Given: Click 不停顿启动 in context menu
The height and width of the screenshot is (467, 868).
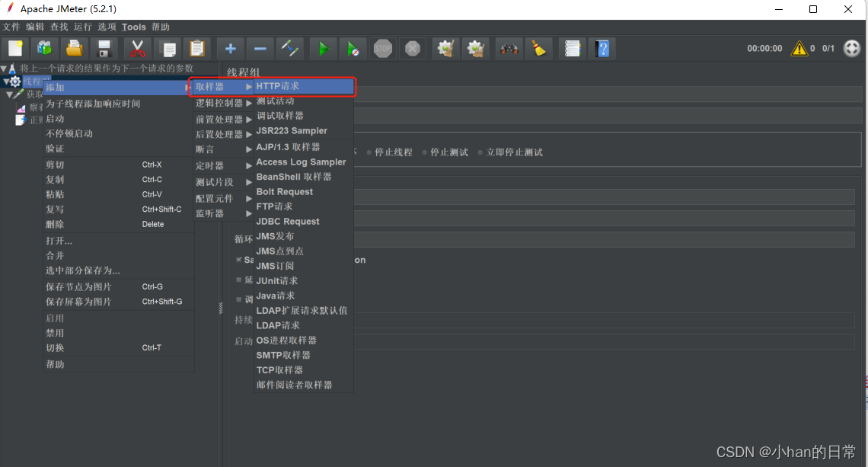Looking at the screenshot, I should click(119, 133).
